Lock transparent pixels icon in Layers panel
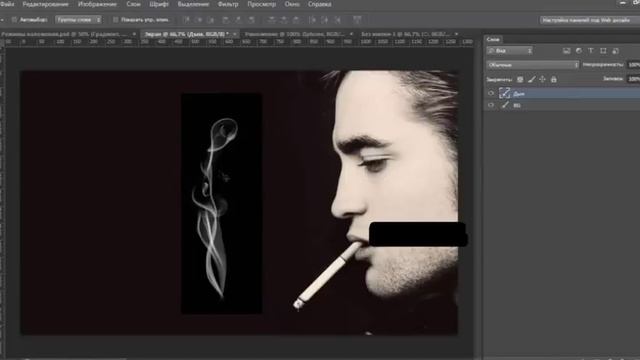The image size is (640, 360). point(520,80)
